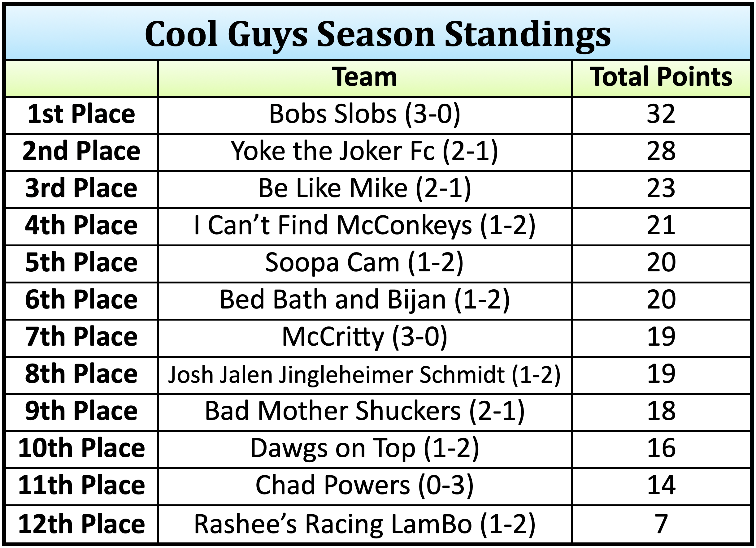Click the Chad Powers (0-3) cell
Viewport: 756px width, 548px height.
[x=364, y=486]
